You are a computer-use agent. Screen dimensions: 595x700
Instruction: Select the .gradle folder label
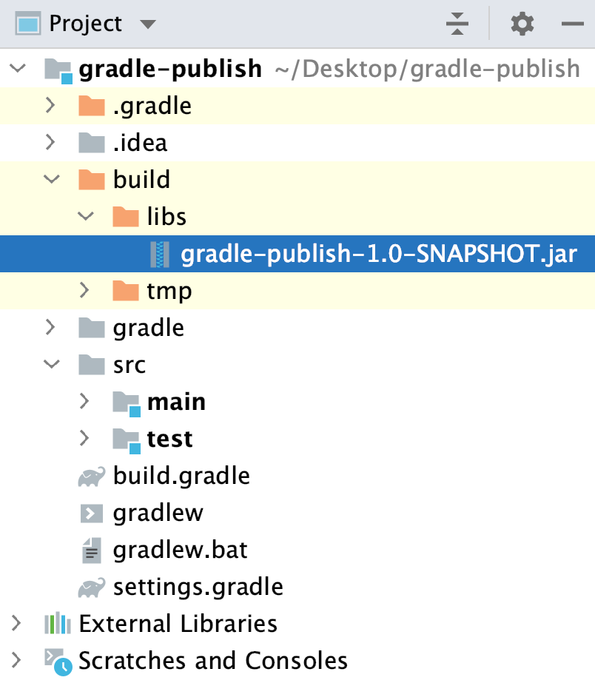[x=152, y=107]
